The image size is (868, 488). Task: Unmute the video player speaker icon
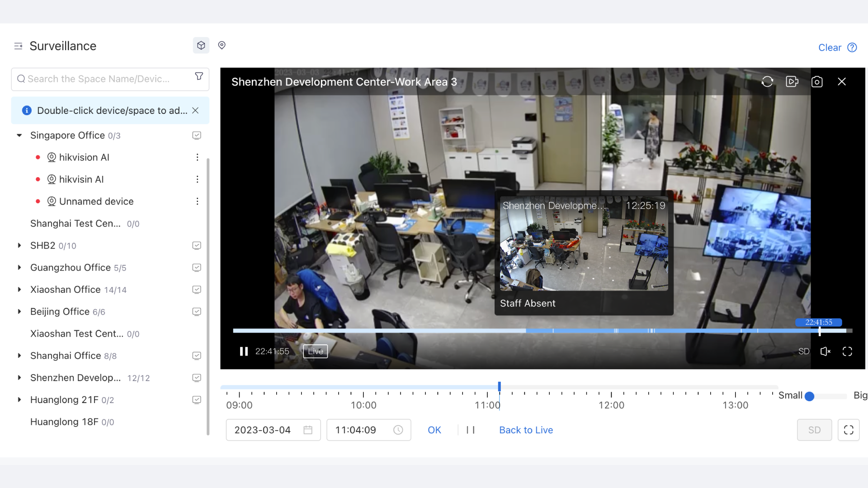pyautogui.click(x=825, y=352)
